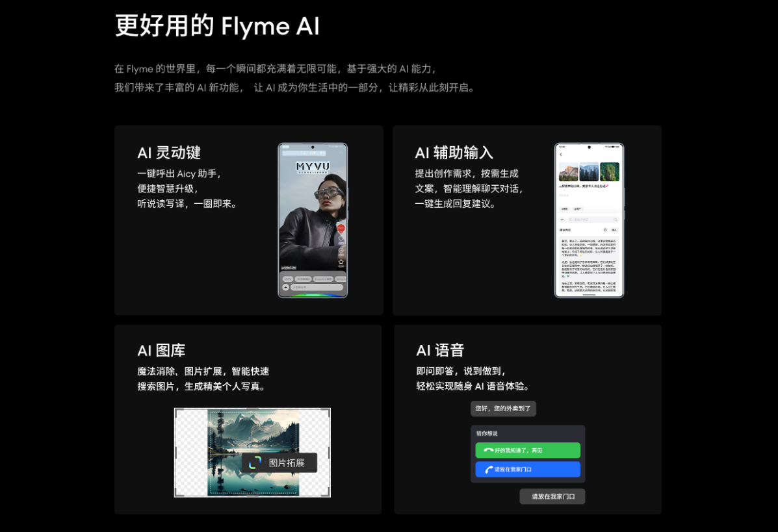The image size is (778, 532).
Task: Tap the plus icon in left phone
Action: [x=285, y=286]
